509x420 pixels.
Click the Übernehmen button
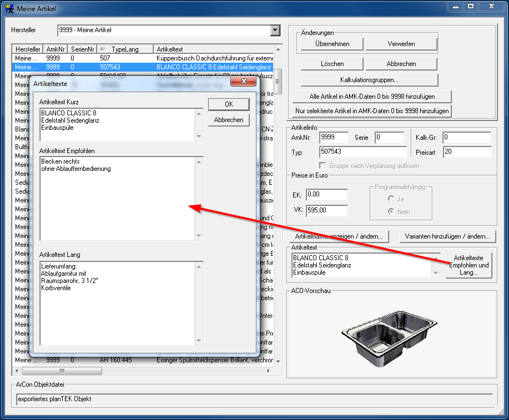[x=332, y=44]
